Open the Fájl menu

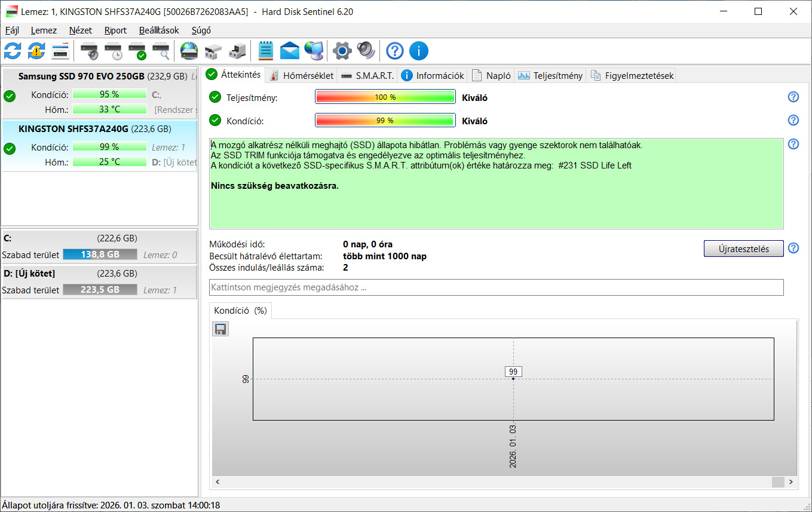coord(13,30)
